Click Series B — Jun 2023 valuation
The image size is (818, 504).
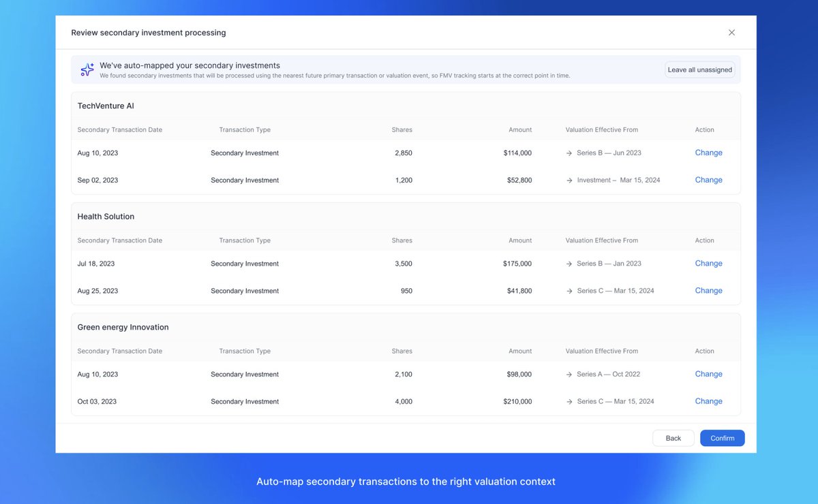click(x=609, y=153)
